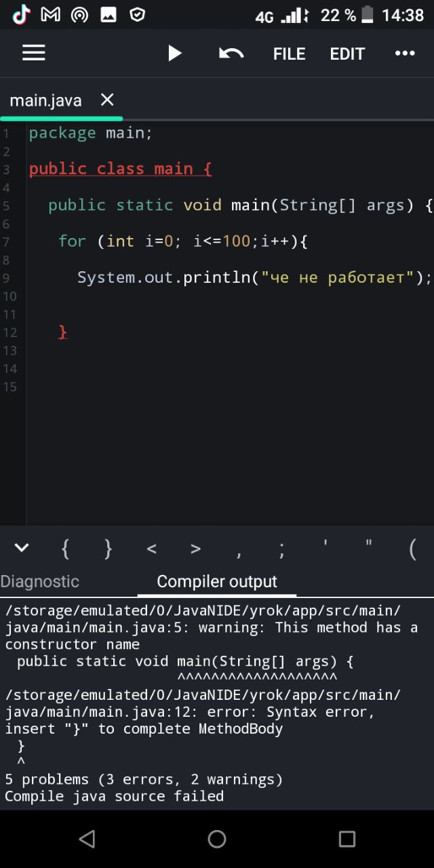Open the EDIT menu

click(347, 54)
